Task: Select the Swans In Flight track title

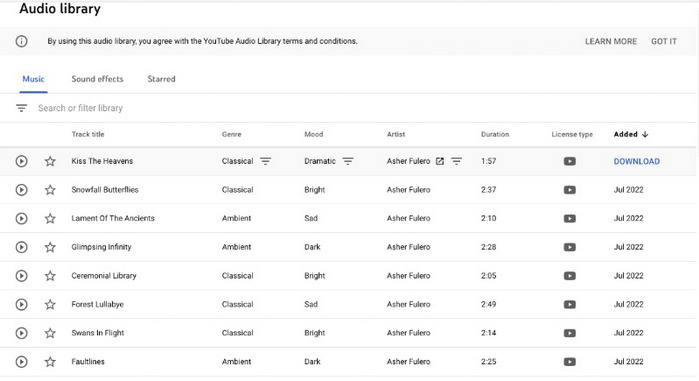Action: coord(98,333)
